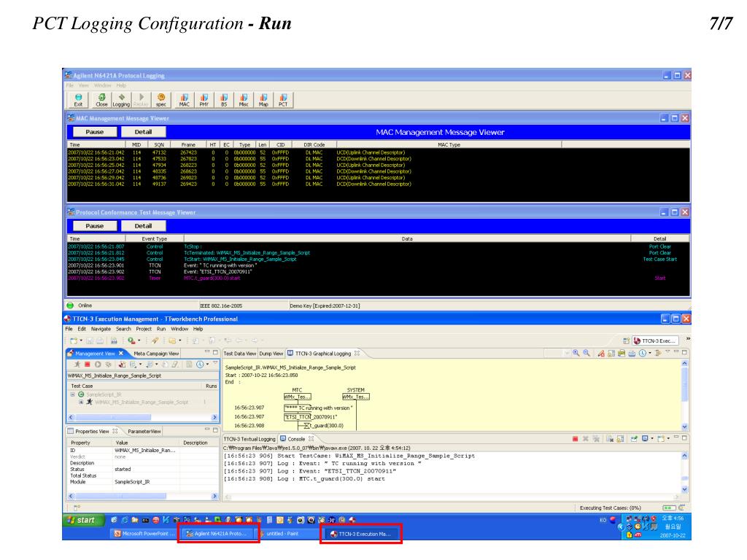Open the Search menu in TTworkbench

tap(123, 329)
